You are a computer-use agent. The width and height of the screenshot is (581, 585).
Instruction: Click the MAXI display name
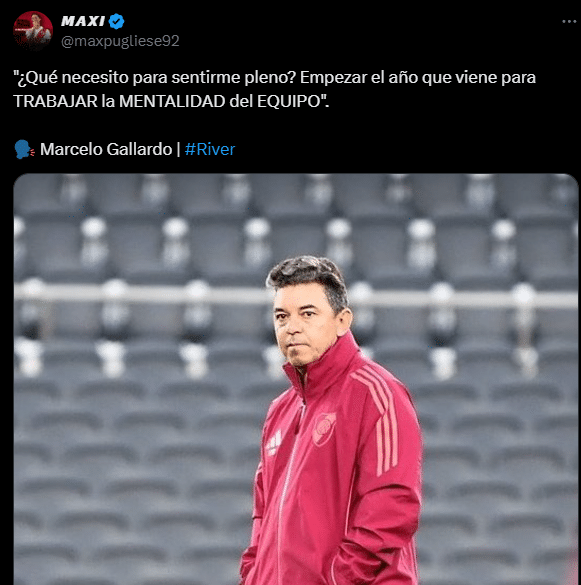pos(83,21)
